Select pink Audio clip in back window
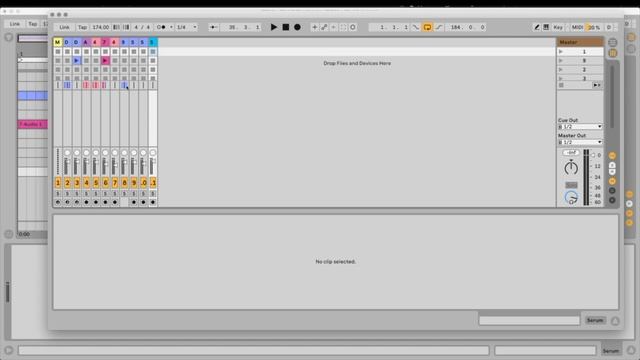640x360 pixels. click(x=33, y=124)
